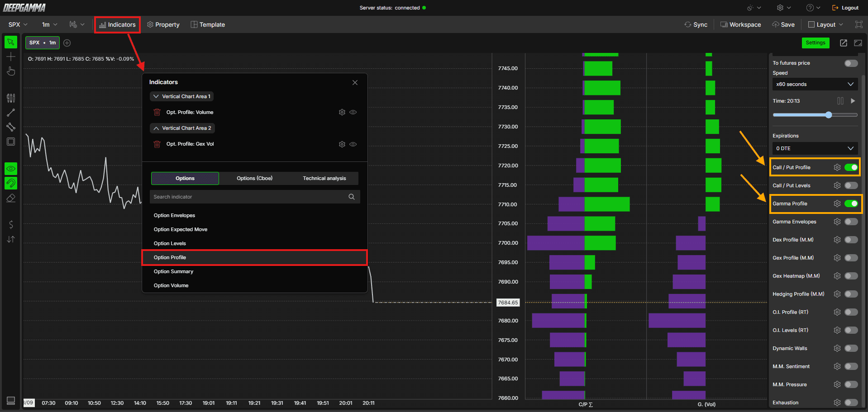Open the 1m timeframe dropdown
The width and height of the screenshot is (868, 412).
(x=50, y=24)
